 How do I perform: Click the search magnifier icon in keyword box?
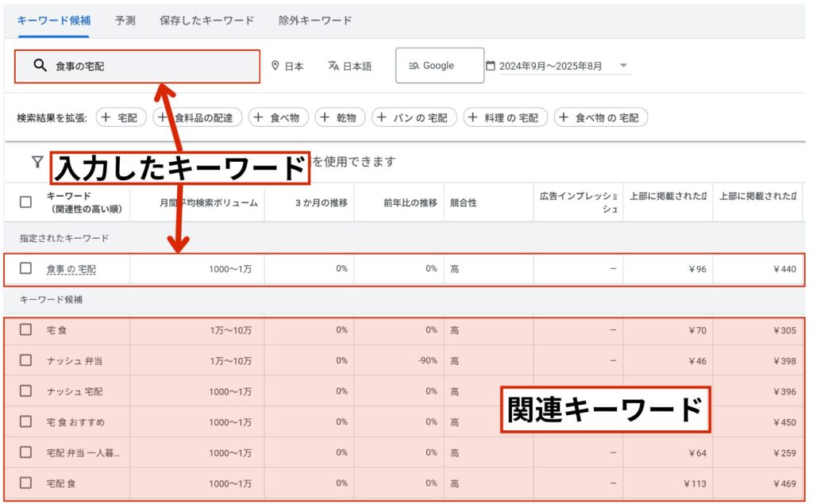tap(40, 66)
